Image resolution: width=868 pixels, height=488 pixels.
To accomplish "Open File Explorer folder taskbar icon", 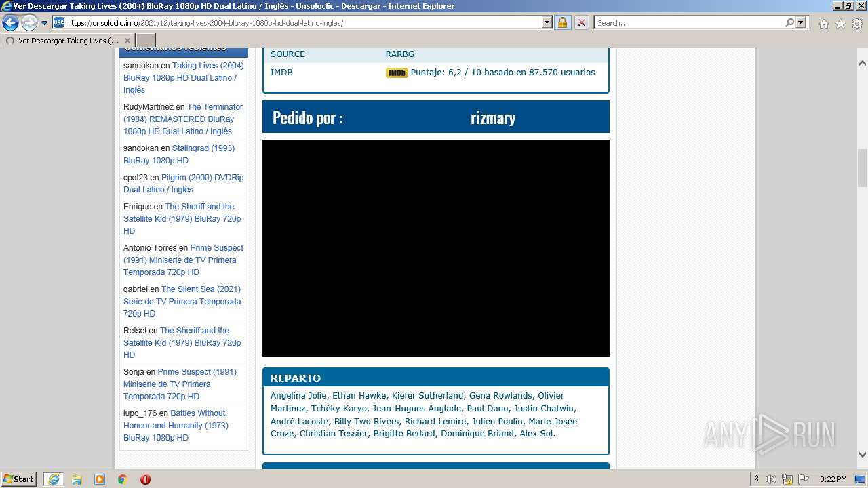I will (x=77, y=479).
